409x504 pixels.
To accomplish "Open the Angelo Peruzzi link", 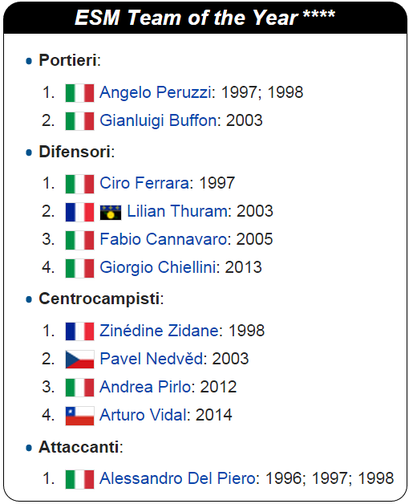I will pos(155,92).
